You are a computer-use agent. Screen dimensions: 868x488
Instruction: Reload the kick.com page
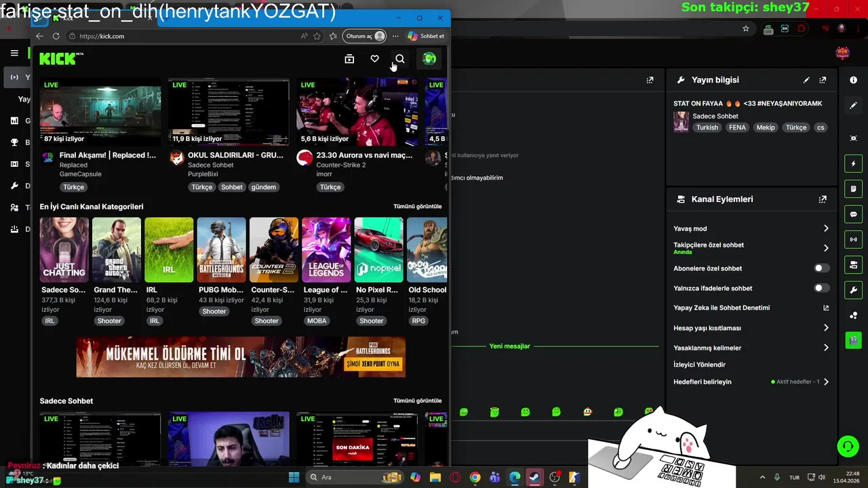click(56, 36)
